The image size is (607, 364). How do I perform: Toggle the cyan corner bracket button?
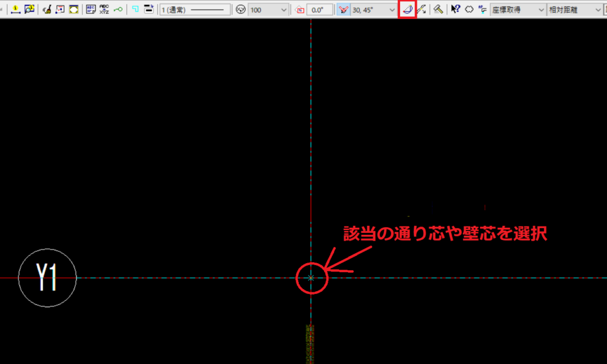pos(136,9)
